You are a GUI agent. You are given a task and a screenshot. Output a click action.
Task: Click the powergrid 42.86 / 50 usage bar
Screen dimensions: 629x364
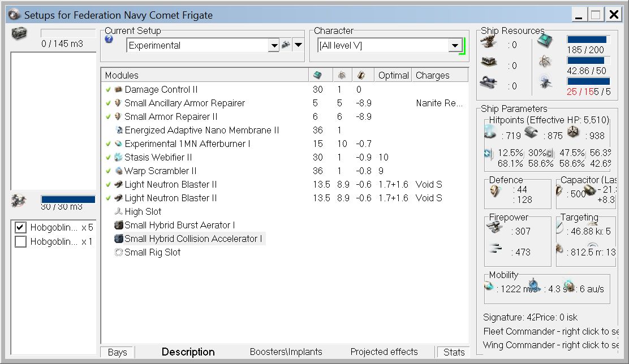[588, 60]
